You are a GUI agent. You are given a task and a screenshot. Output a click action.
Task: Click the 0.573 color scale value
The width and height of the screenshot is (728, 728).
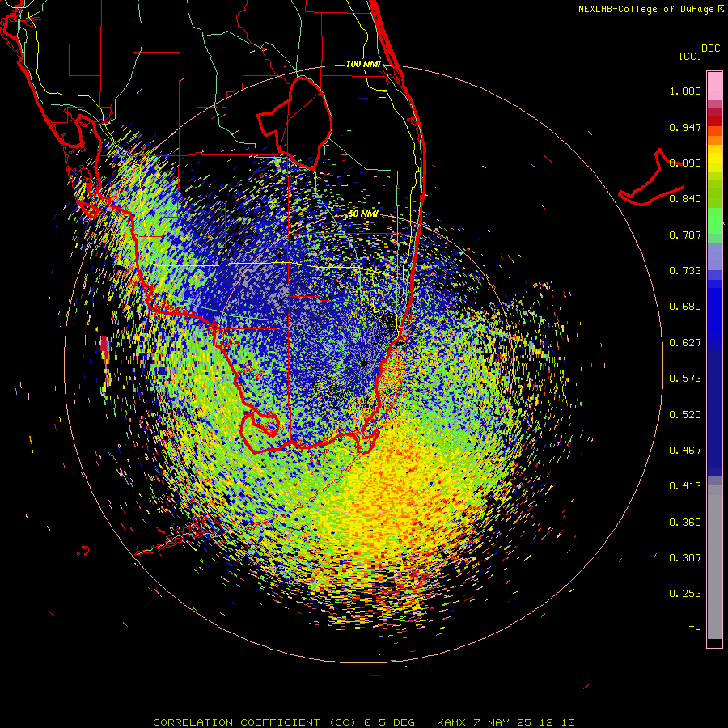pos(685,379)
